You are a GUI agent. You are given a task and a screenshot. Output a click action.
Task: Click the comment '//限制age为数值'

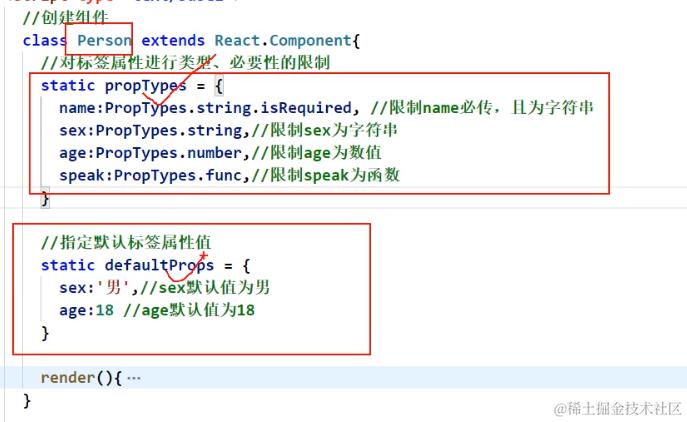316,153
